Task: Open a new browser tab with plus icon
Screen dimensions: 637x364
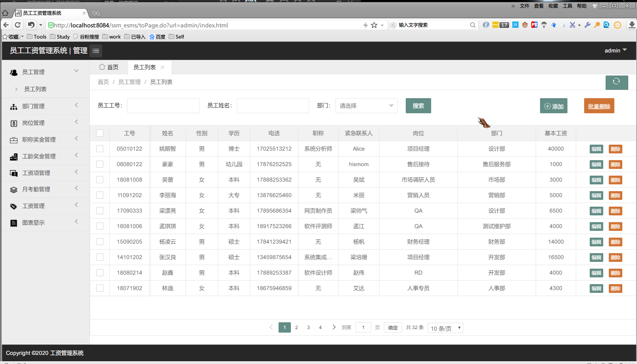Action: 96,13
